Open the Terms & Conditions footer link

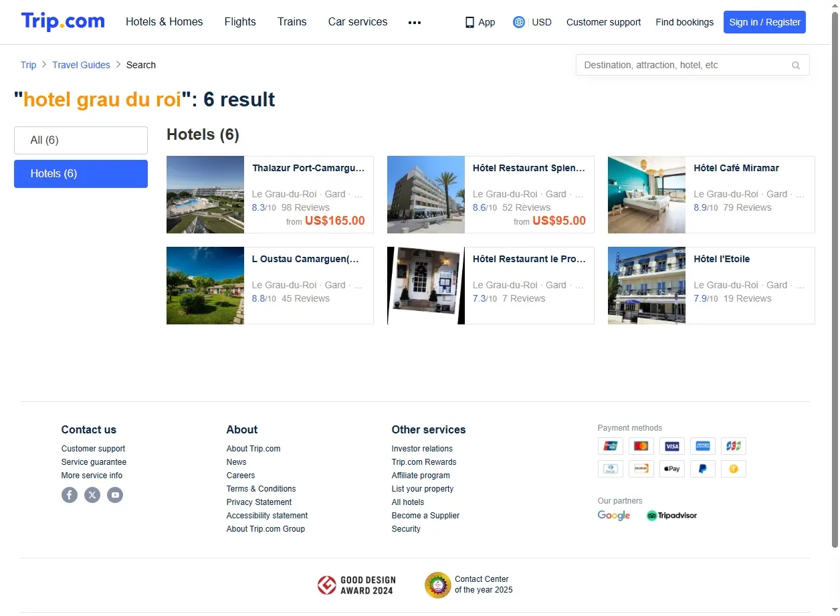point(261,489)
